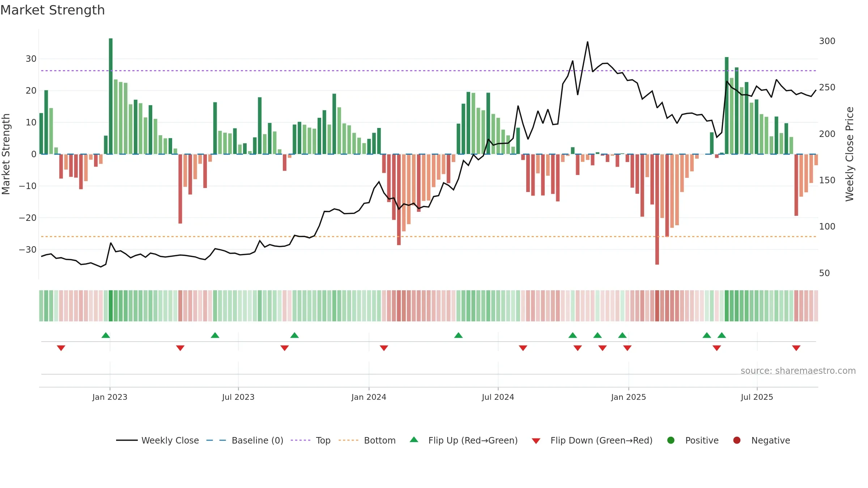This screenshot has width=868, height=488.
Task: Toggle the Flip Up (Red→Green) legend label
Action: 473,440
